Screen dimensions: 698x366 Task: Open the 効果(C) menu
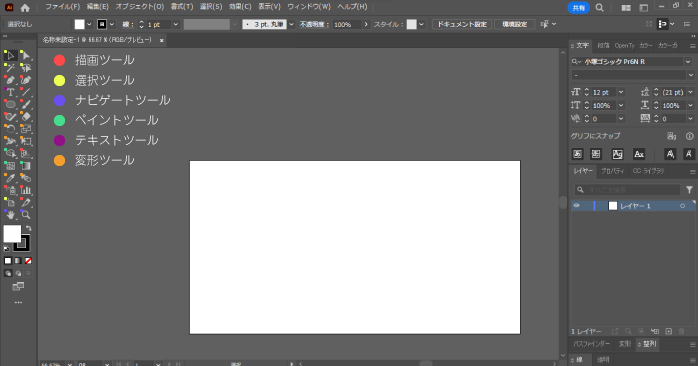(240, 7)
